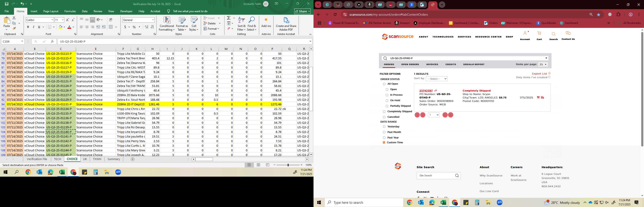
Task: Check the Partially Shipped filter
Action: tap(387, 106)
